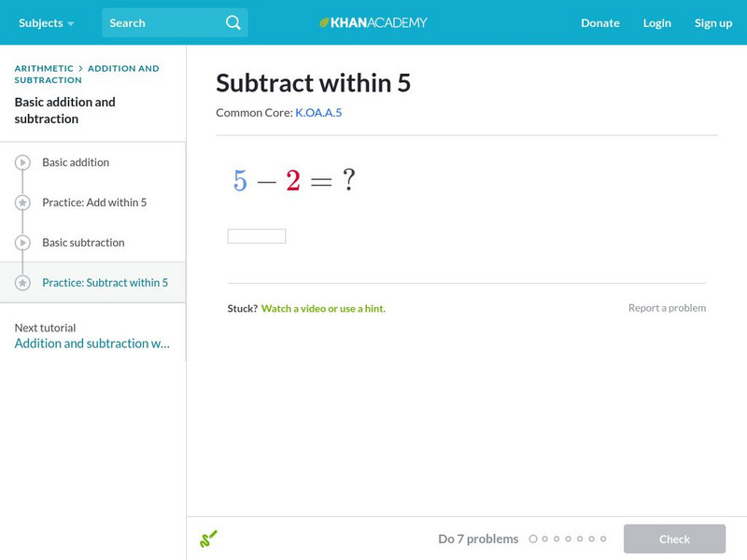This screenshot has height=560, width=747.
Task: Click the star icon beside Add within 5
Action: (x=23, y=203)
